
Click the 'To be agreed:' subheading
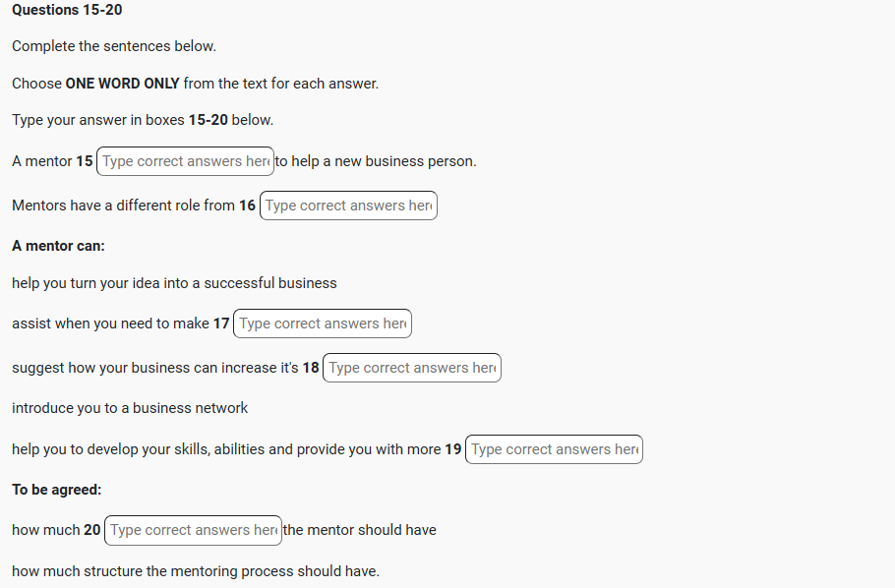56,490
